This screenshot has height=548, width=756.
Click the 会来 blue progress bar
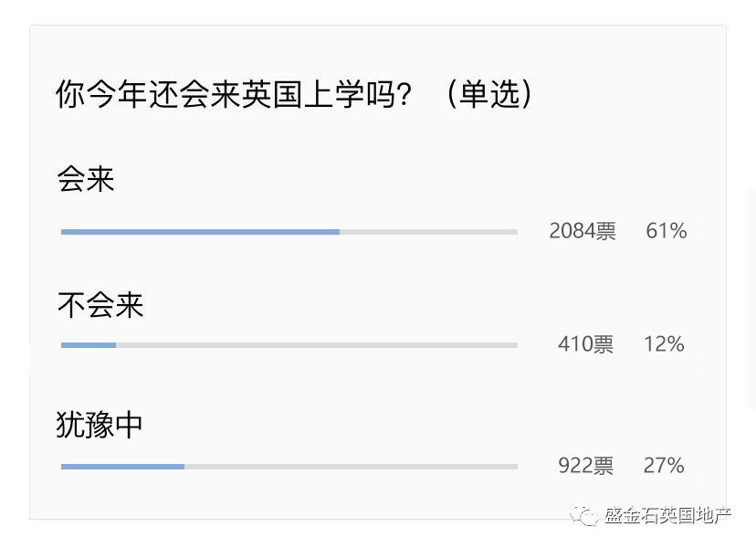[200, 232]
